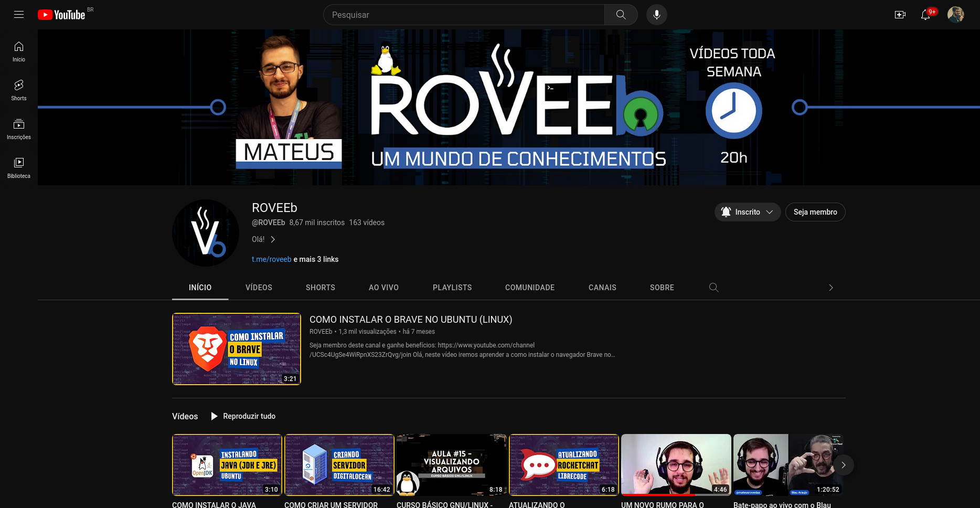Screen dimensions: 980x508
Task: Open the 1:20:52 bate-papo thumbnail
Action: click(788, 465)
